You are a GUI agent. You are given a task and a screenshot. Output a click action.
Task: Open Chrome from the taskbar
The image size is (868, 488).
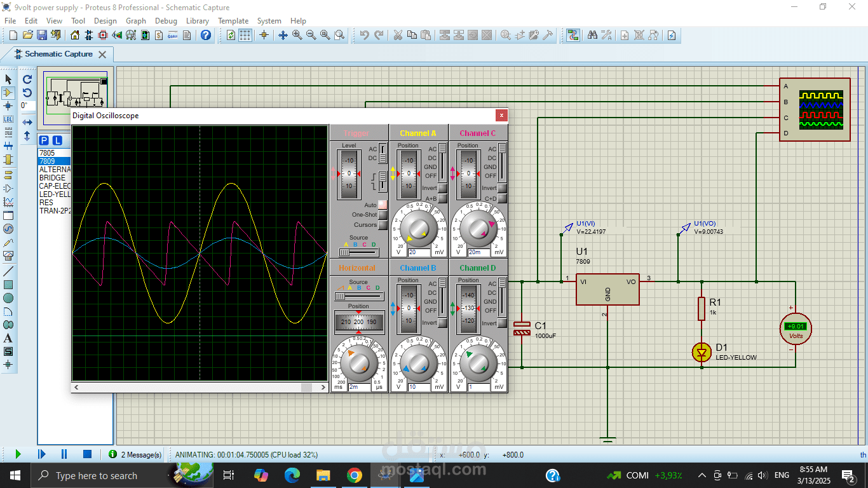coord(354,475)
